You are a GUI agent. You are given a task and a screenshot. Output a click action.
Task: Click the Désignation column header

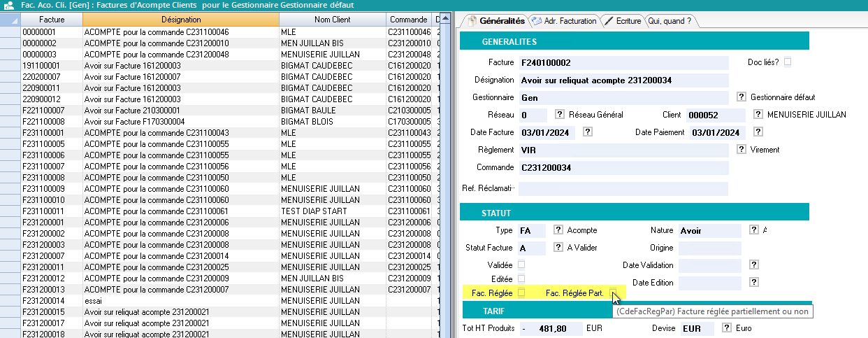coord(180,19)
